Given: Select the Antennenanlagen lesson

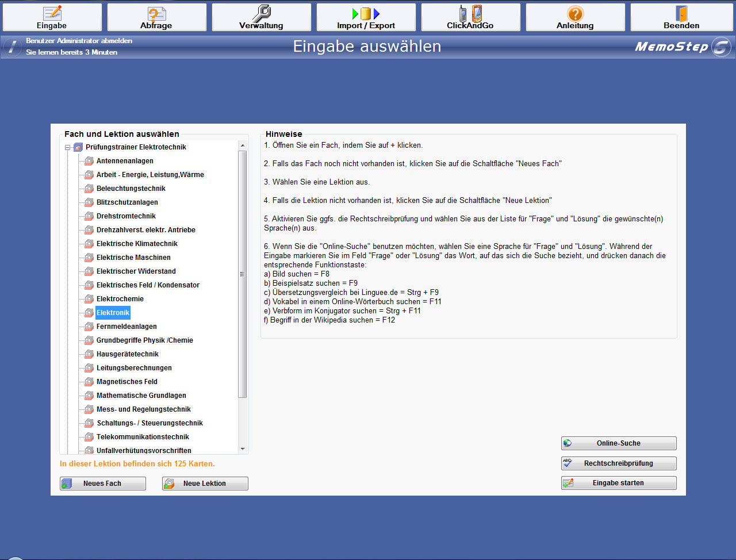Looking at the screenshot, I should tap(125, 161).
